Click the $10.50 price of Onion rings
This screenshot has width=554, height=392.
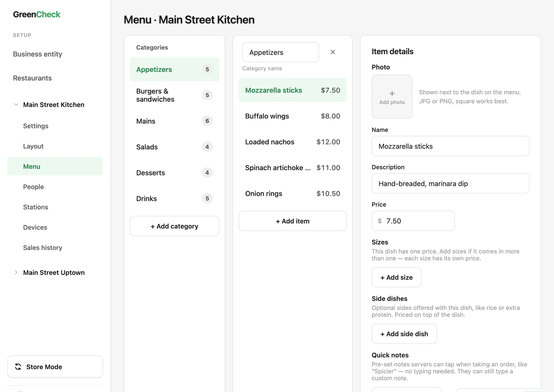(x=328, y=194)
